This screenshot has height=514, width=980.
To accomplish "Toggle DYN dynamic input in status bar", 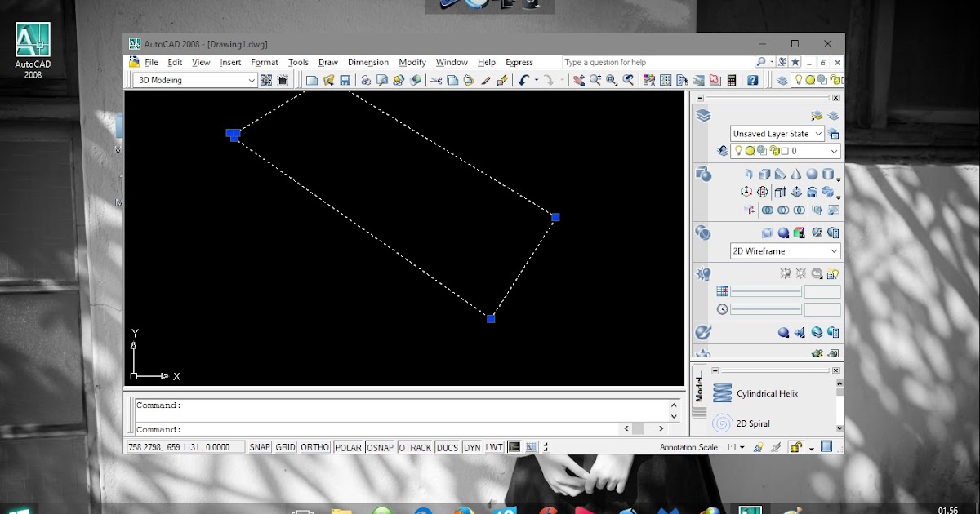I will [x=472, y=447].
